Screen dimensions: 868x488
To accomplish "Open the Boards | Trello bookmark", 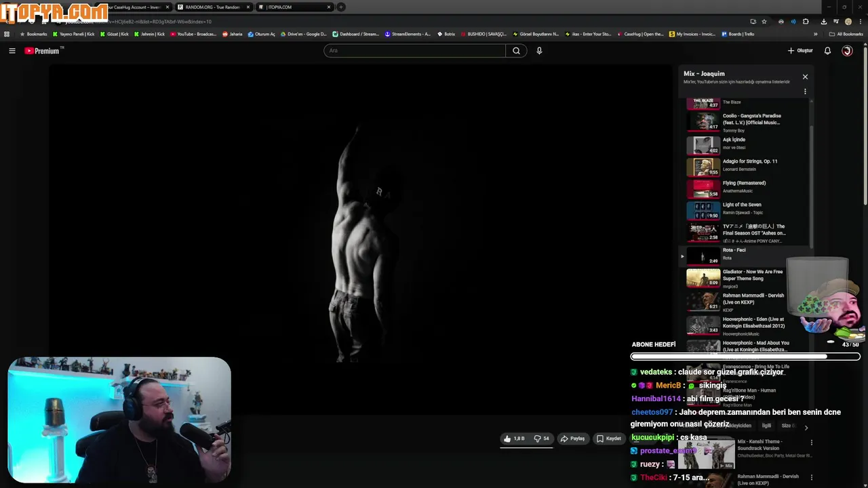I will click(x=737, y=34).
